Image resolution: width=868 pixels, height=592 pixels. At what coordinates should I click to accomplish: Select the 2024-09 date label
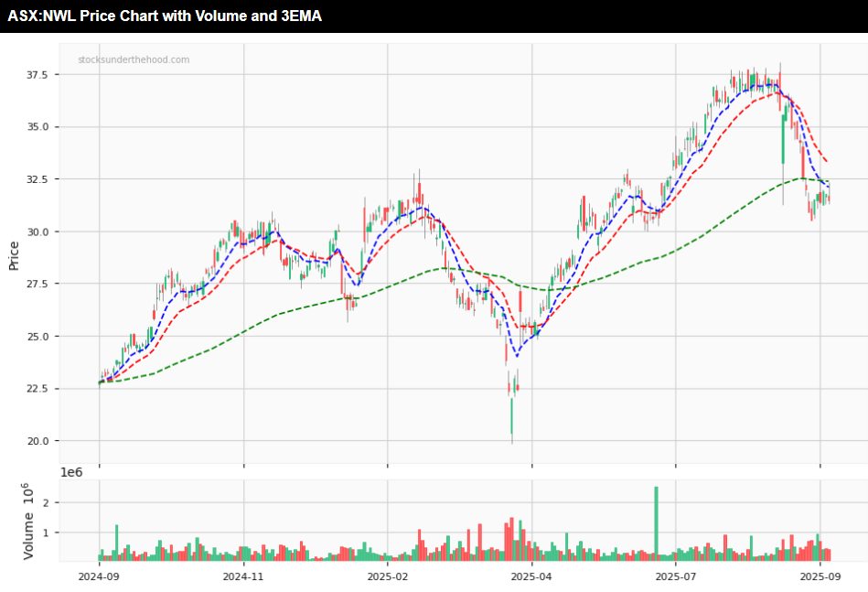(99, 576)
